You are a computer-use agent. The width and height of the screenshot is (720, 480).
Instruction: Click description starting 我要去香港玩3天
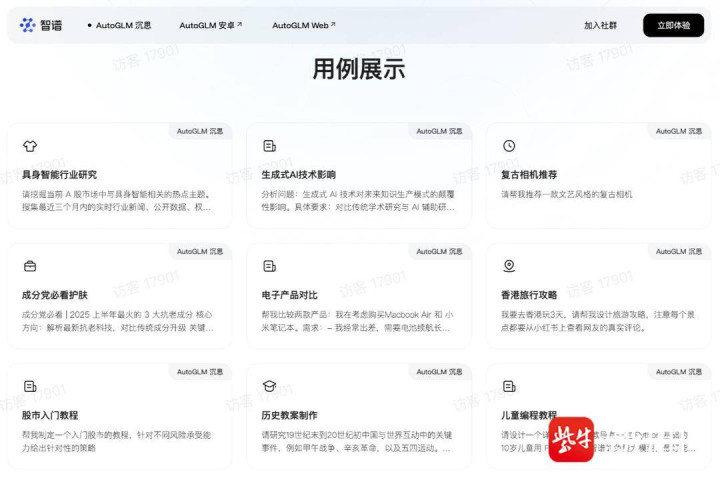pos(598,321)
